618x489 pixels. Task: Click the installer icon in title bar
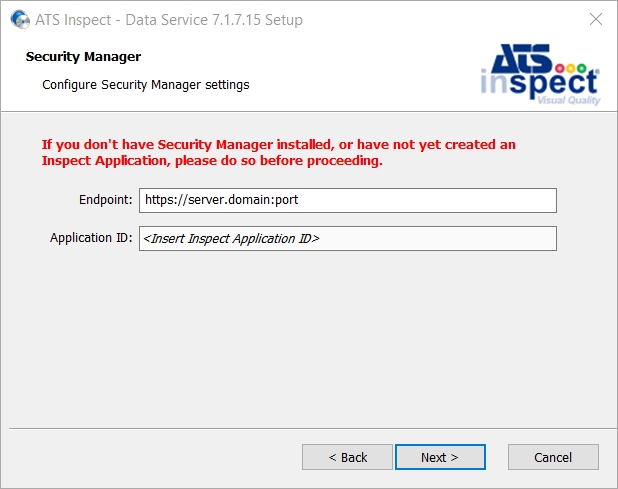click(20, 19)
